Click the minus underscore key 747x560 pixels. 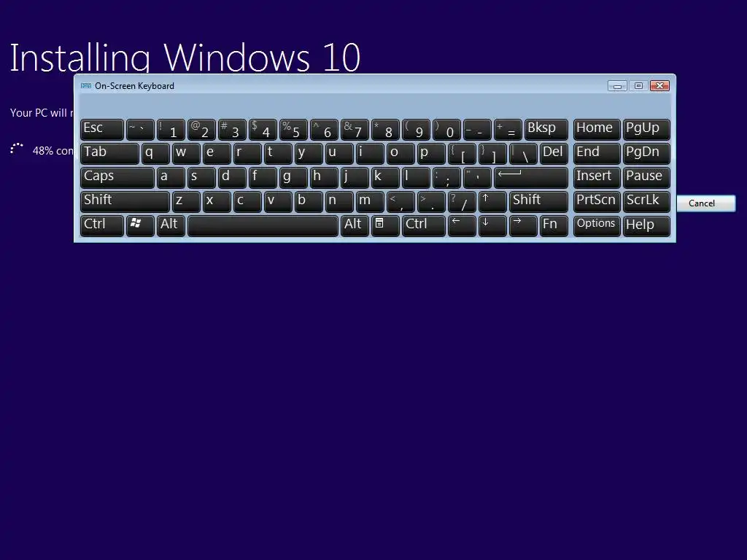(x=477, y=130)
